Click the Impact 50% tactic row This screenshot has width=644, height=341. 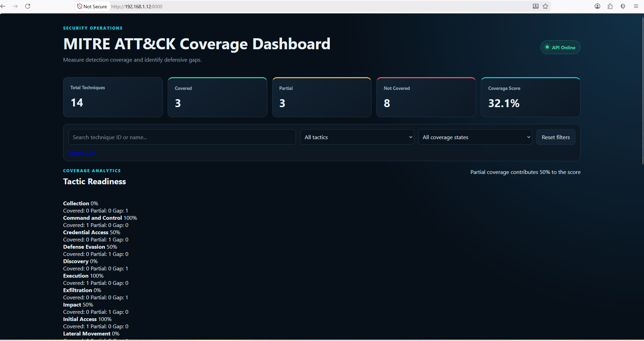coord(78,305)
